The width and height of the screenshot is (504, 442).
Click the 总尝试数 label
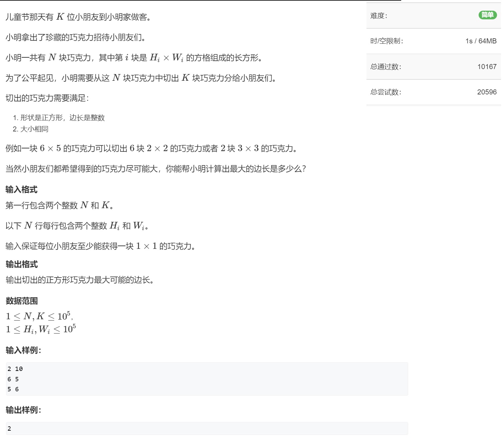(386, 92)
